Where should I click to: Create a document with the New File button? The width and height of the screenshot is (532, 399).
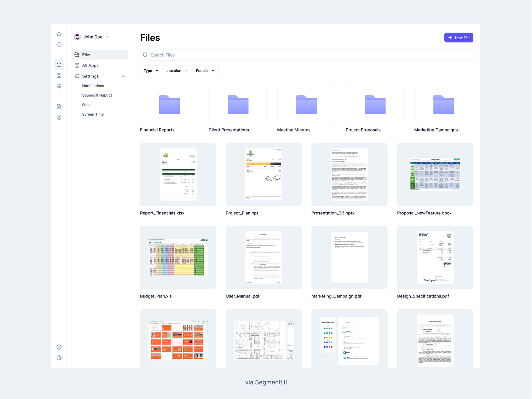click(x=458, y=37)
